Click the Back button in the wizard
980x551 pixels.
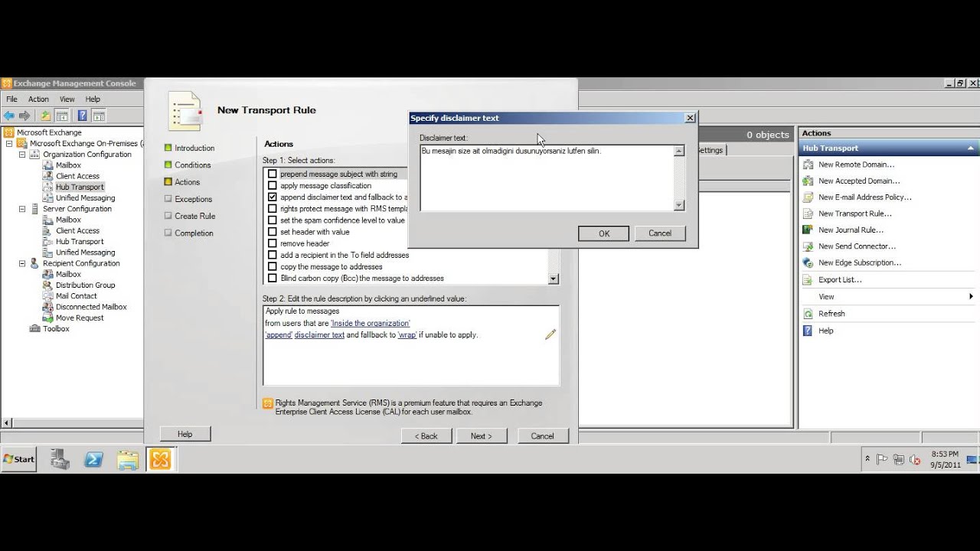coord(426,435)
